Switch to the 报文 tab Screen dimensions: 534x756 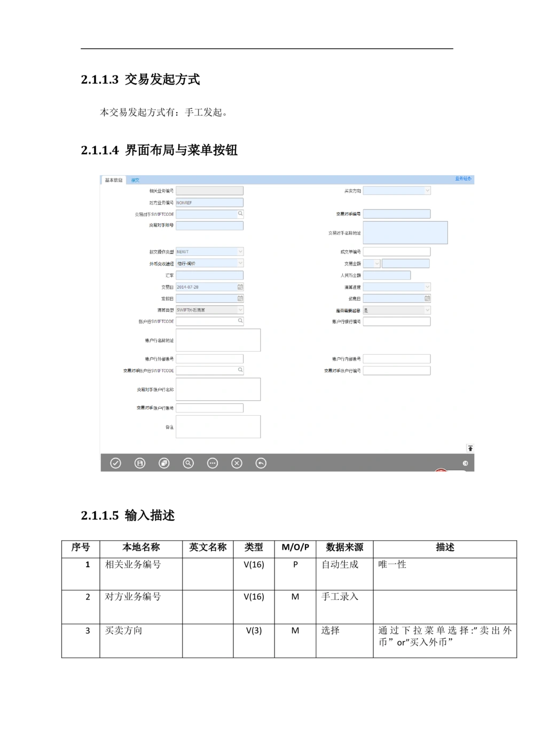point(135,180)
